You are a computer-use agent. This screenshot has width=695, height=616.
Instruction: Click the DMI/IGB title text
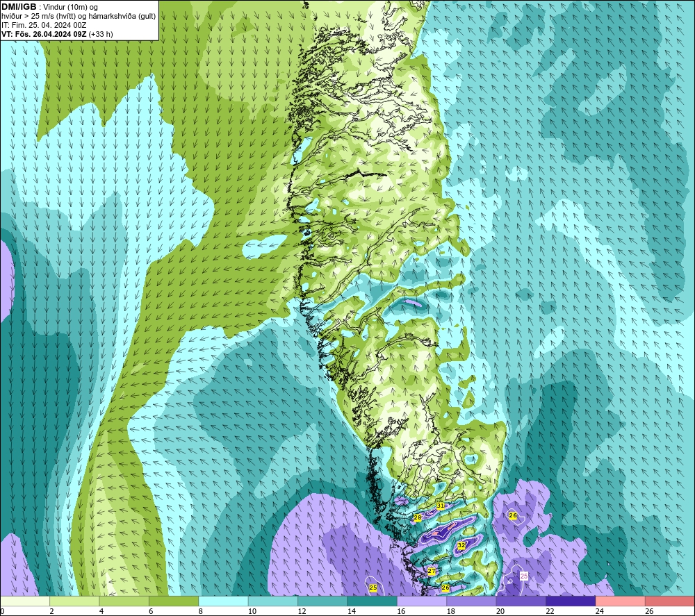point(19,7)
